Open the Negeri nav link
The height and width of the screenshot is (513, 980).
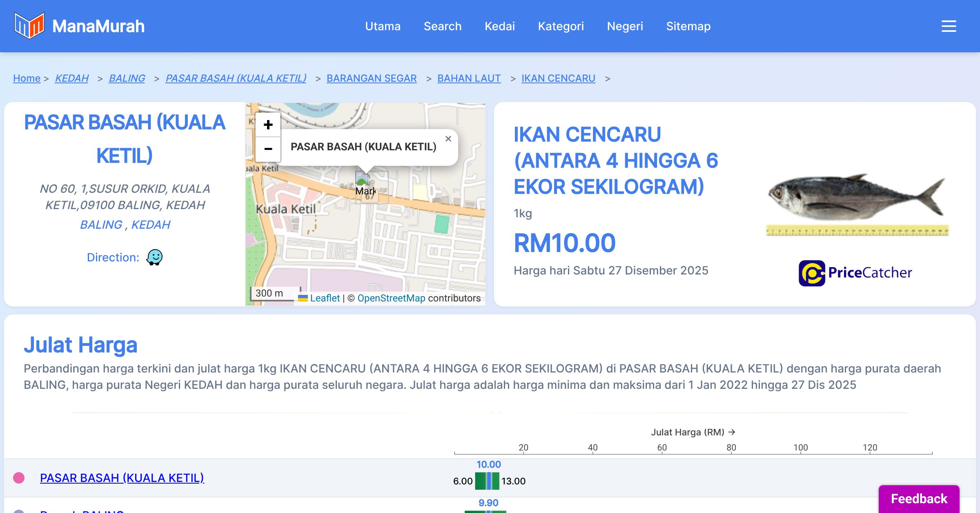pos(625,26)
